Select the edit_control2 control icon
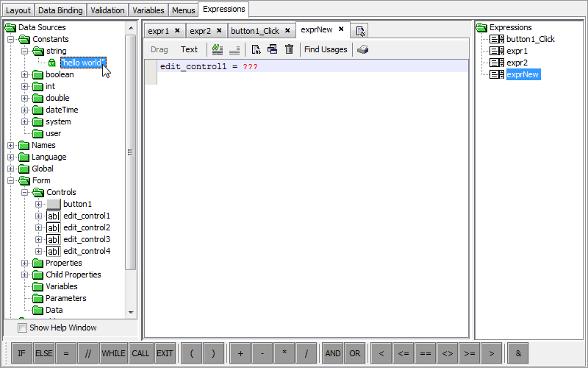Viewport: 588px width, 368px height. pyautogui.click(x=53, y=227)
